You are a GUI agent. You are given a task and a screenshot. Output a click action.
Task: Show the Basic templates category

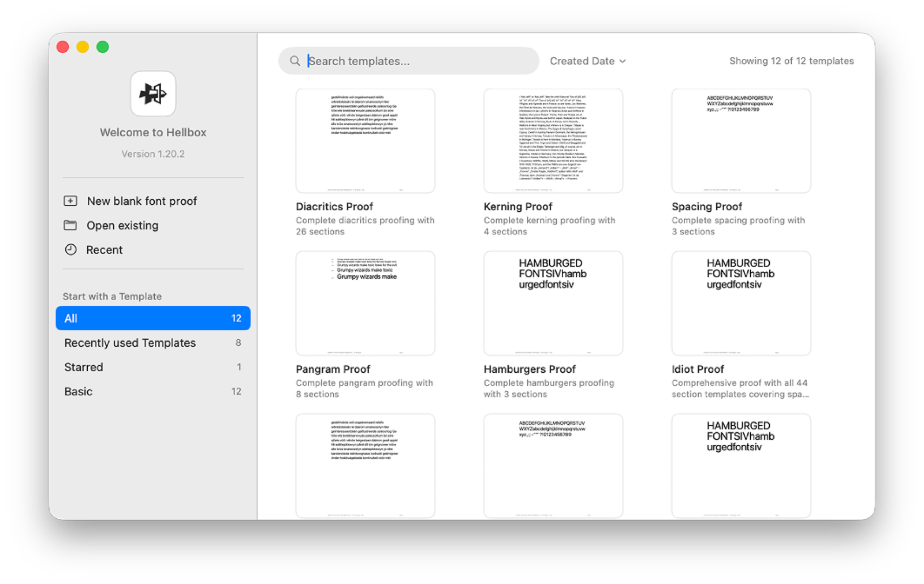coord(153,391)
